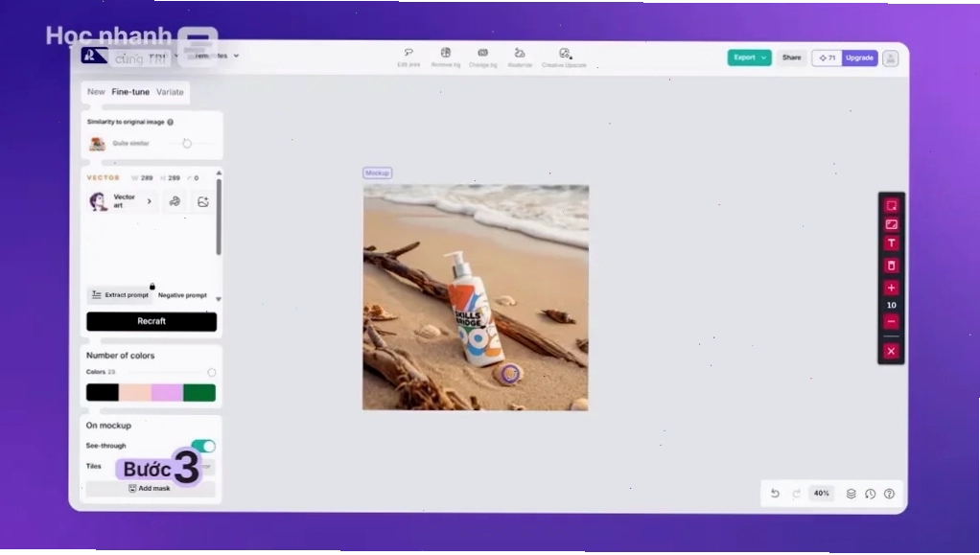980x555 pixels.
Task: Click the Extract prompt button
Action: point(120,295)
